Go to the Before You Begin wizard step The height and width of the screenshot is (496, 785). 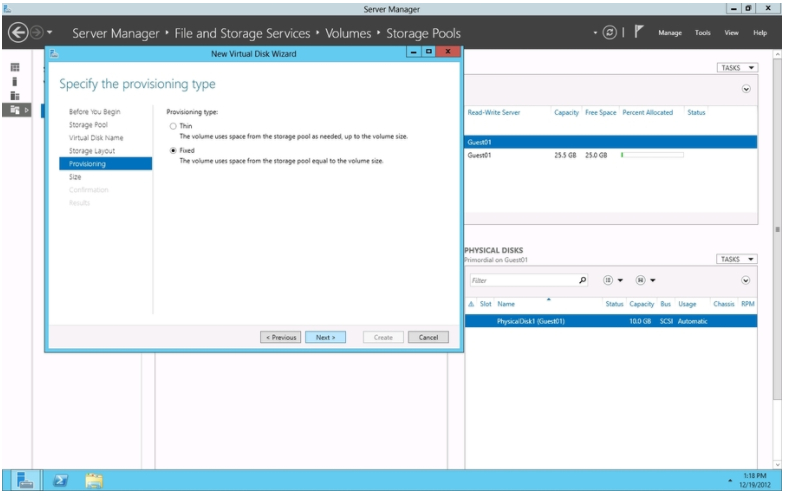pyautogui.click(x=95, y=112)
